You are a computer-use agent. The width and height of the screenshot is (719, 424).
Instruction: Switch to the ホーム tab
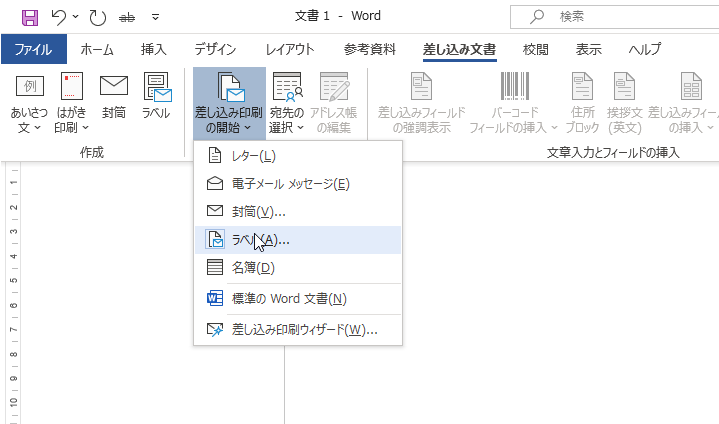[x=97, y=49]
